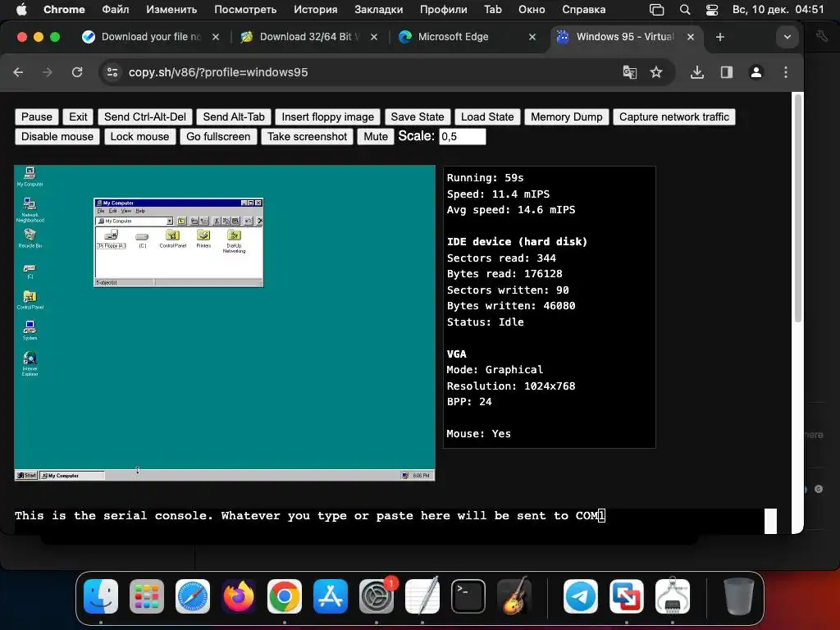Click the Go fullscreen button
This screenshot has width=840, height=630.
(218, 137)
